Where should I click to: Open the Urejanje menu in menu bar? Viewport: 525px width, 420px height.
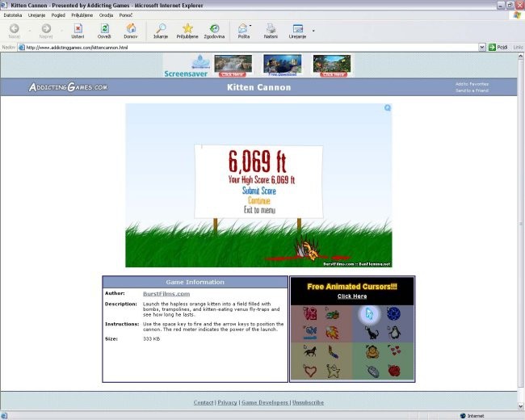click(x=37, y=15)
